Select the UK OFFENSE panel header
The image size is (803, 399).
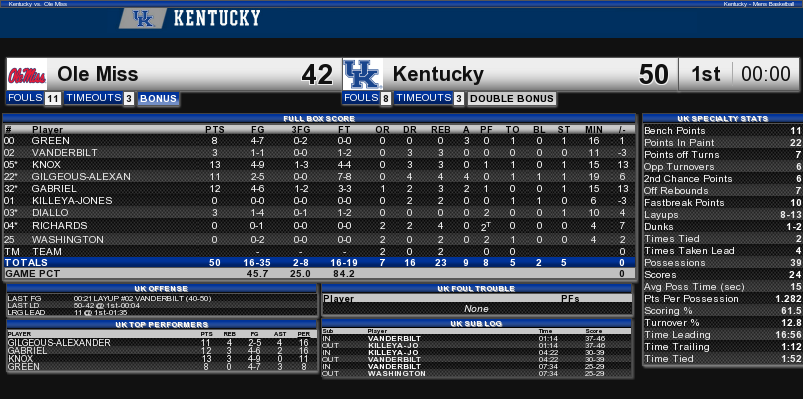pyautogui.click(x=161, y=289)
